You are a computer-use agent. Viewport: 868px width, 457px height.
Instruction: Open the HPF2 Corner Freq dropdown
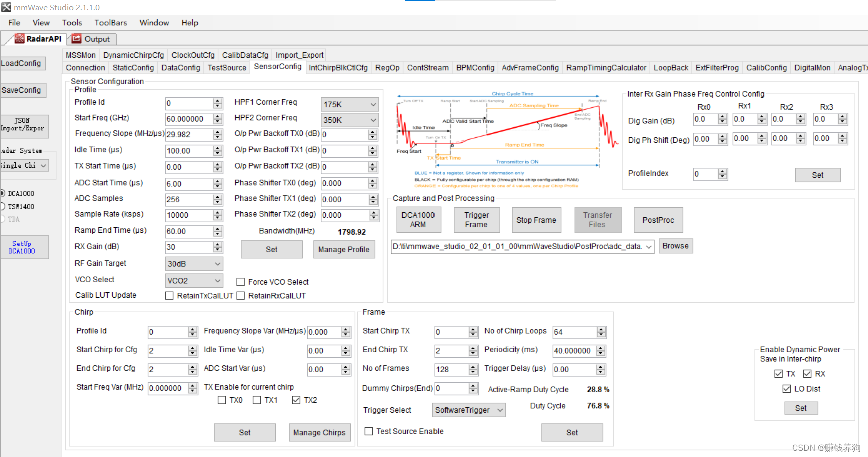pyautogui.click(x=349, y=120)
